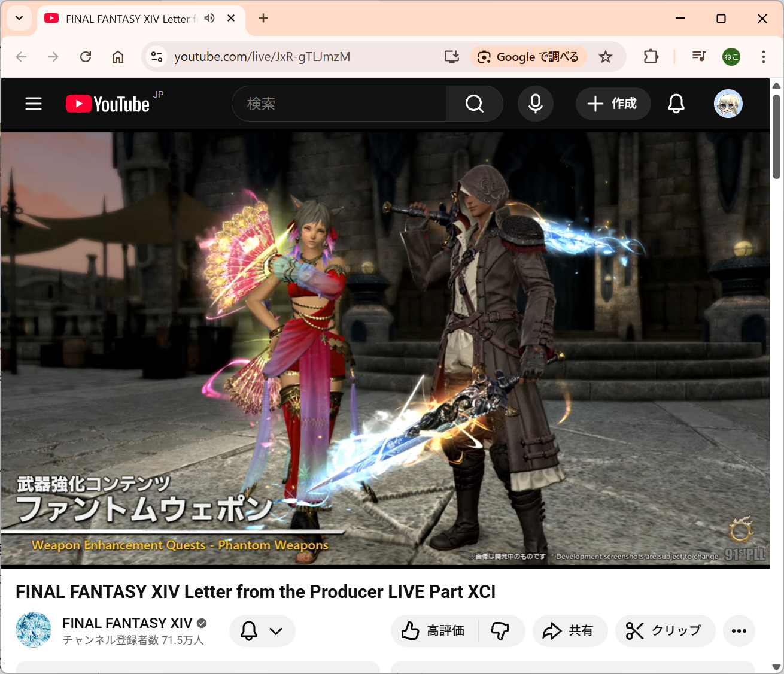The height and width of the screenshot is (674, 784).
Task: Mute the tab using the speaker icon
Action: [x=209, y=19]
